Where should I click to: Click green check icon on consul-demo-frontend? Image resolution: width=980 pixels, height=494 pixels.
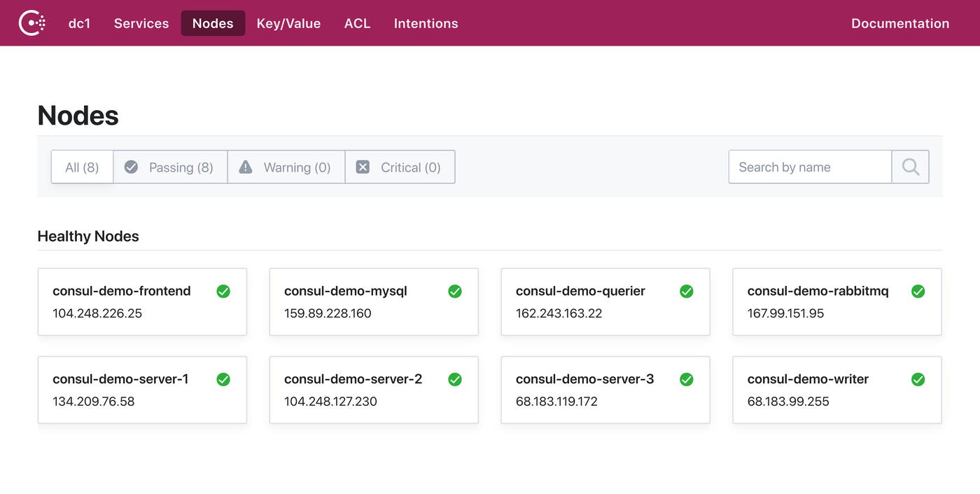click(223, 291)
